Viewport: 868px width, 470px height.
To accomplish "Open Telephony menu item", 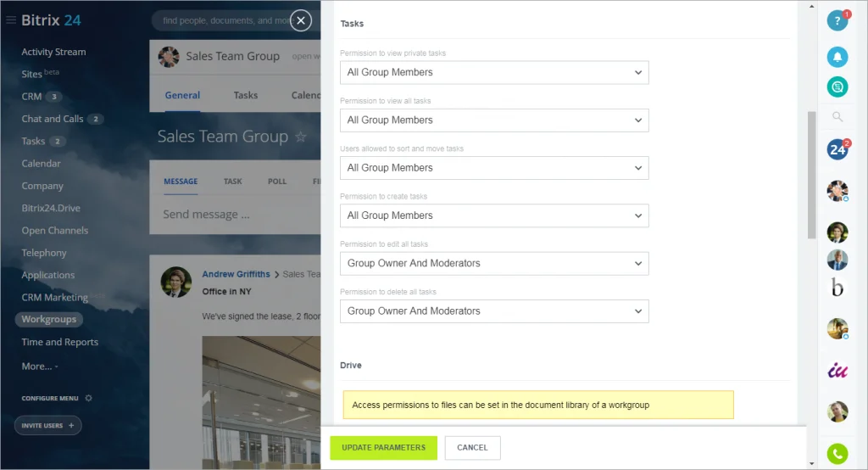I will coord(44,253).
